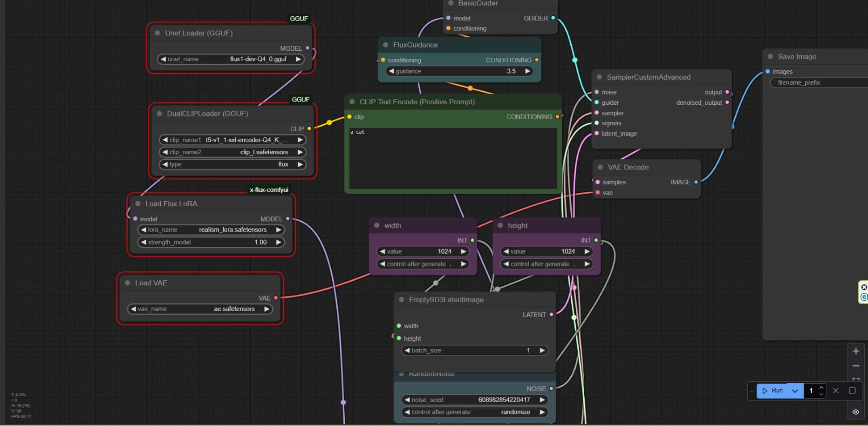Toggle collapse on Save Image node
This screenshot has width=868, height=426.
(x=771, y=57)
